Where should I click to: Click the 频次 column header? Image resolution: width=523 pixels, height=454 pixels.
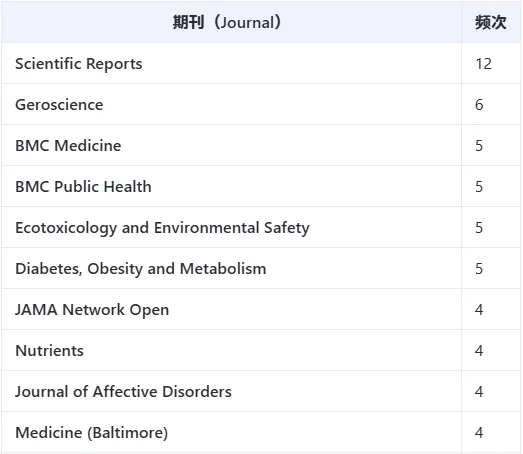(491, 22)
